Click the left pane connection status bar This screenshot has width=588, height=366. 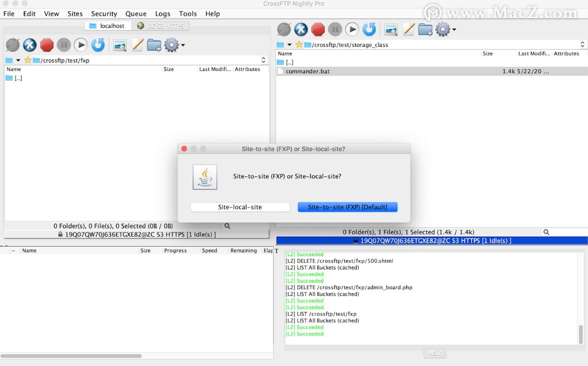pos(136,234)
